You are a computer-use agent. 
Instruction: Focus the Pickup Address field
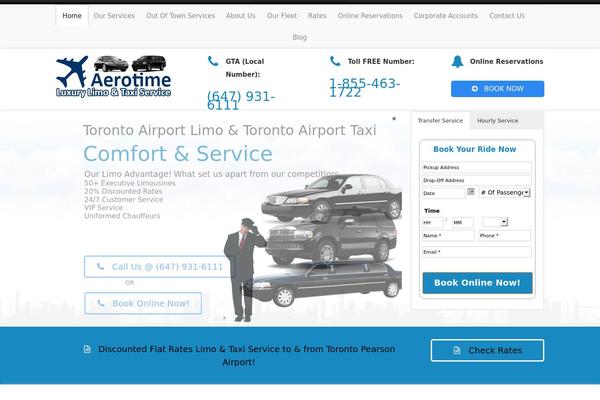point(477,167)
